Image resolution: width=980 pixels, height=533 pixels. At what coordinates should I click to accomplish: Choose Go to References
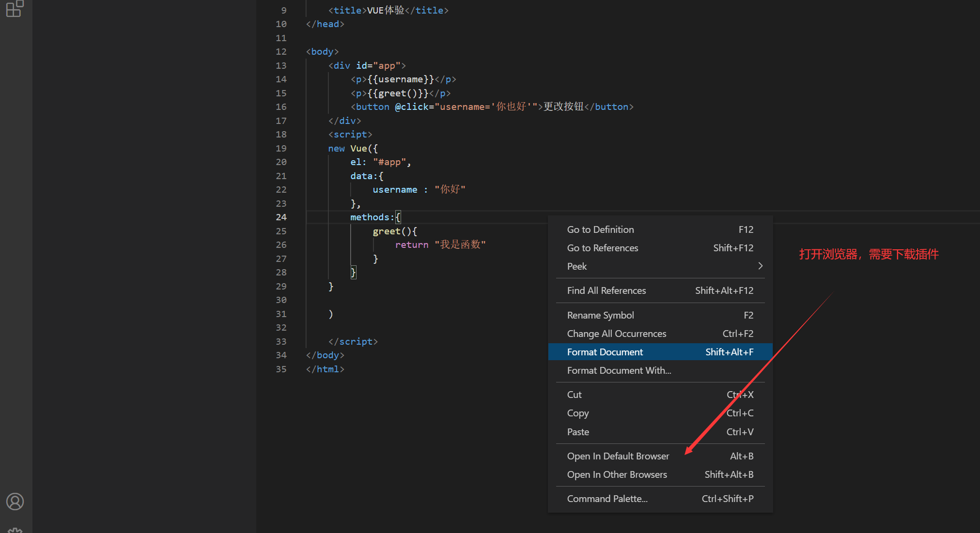coord(602,248)
